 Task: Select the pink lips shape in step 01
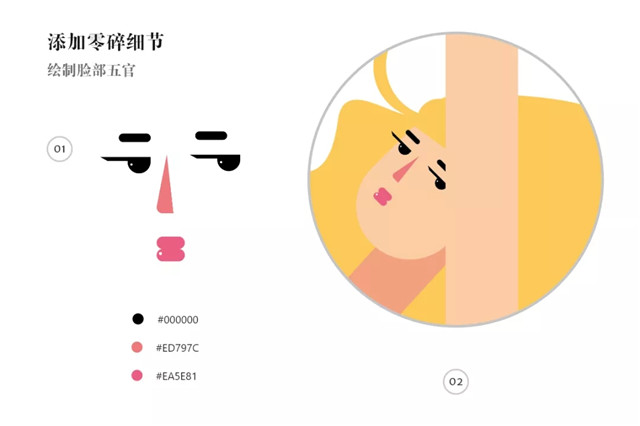coord(171,249)
